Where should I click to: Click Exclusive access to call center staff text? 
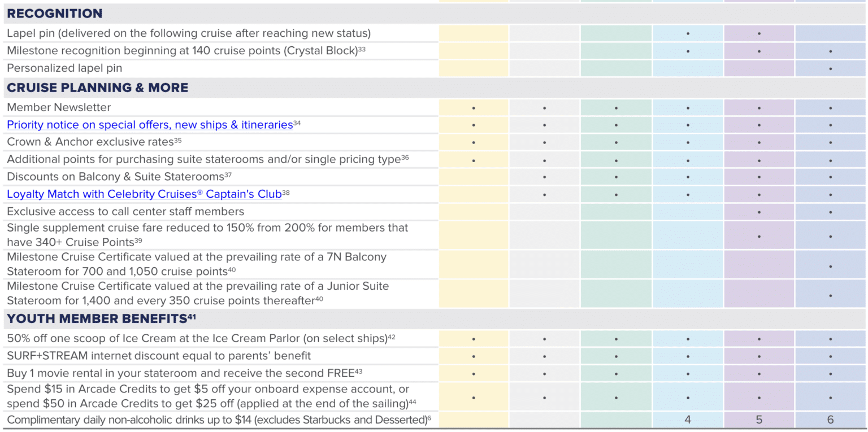coord(125,212)
